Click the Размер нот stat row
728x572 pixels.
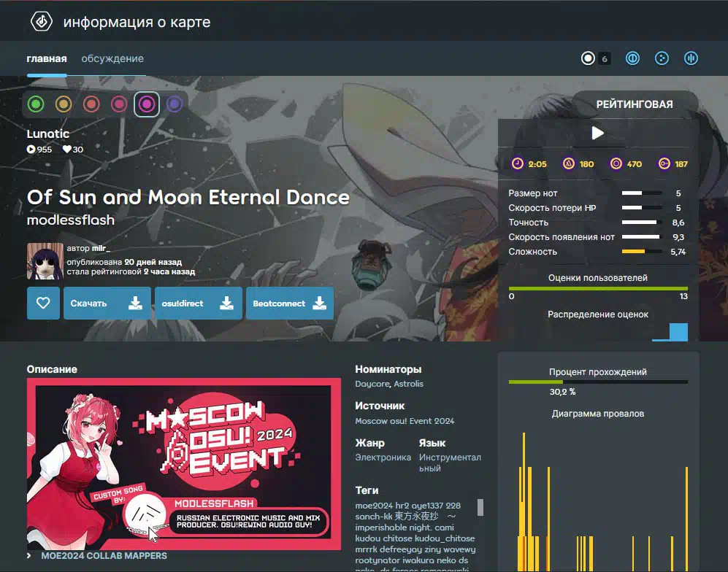[x=597, y=193]
